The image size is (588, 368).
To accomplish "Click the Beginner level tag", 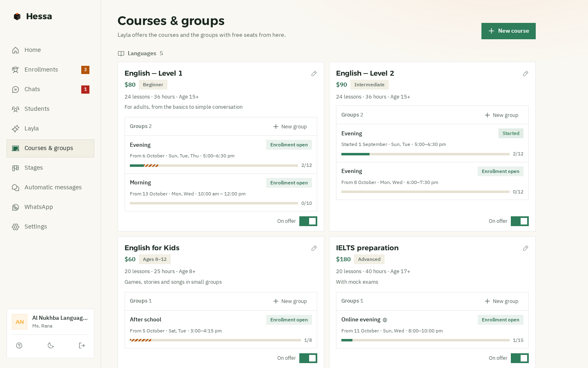I will (153, 85).
